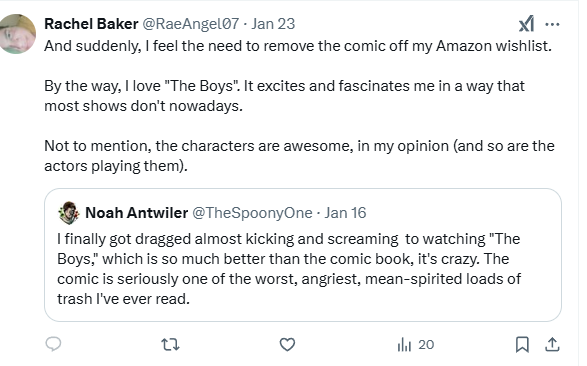Like the tweet with the heart icon
This screenshot has height=366, width=587.
(x=287, y=344)
